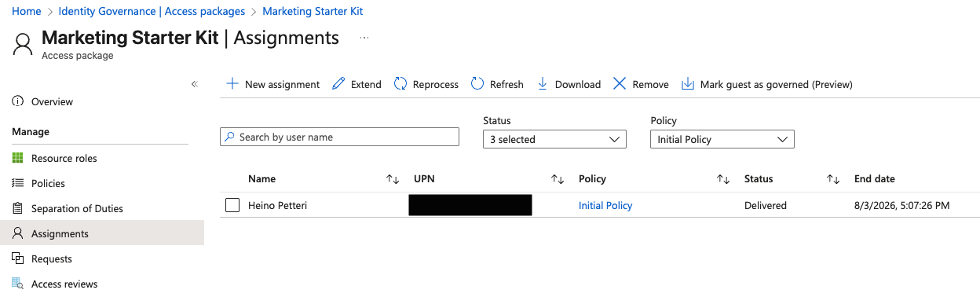Click the Name column header text
Screen dimensions: 980x297
(261, 179)
